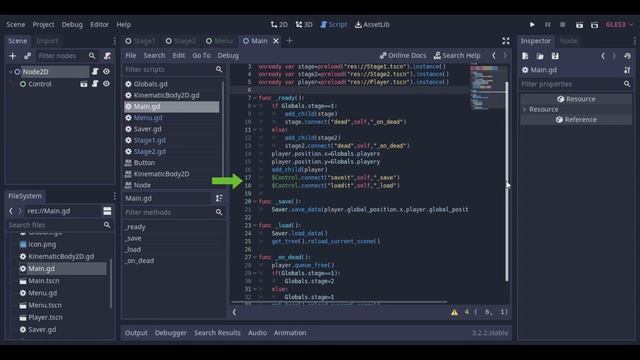Select the Control node
The height and width of the screenshot is (360, 640).
point(40,84)
